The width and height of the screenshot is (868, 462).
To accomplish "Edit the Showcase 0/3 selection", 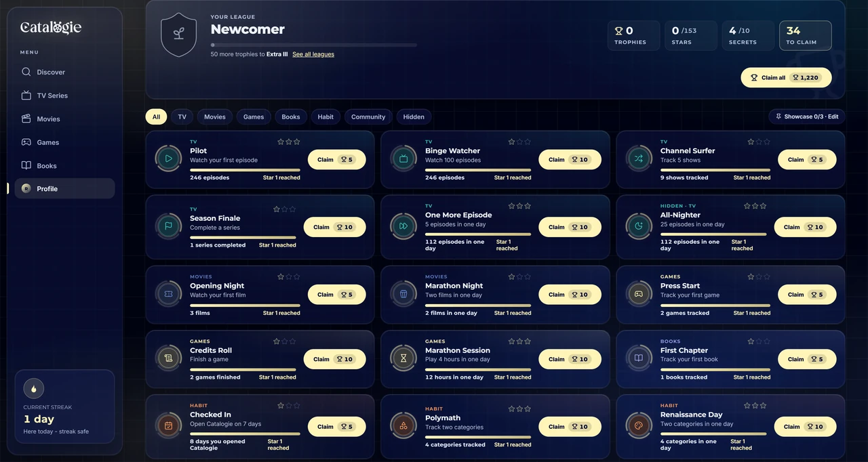I will coord(807,117).
